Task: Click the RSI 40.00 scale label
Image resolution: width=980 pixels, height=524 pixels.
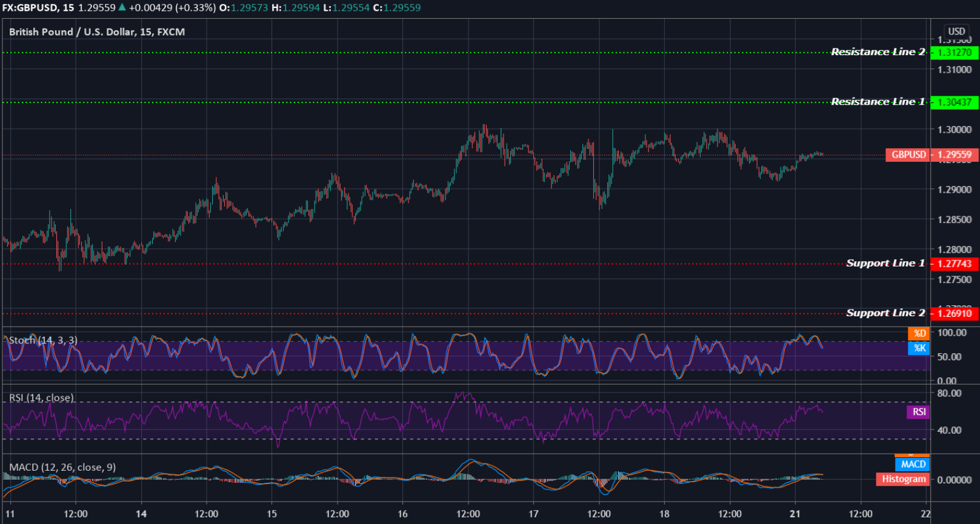Action: (949, 430)
